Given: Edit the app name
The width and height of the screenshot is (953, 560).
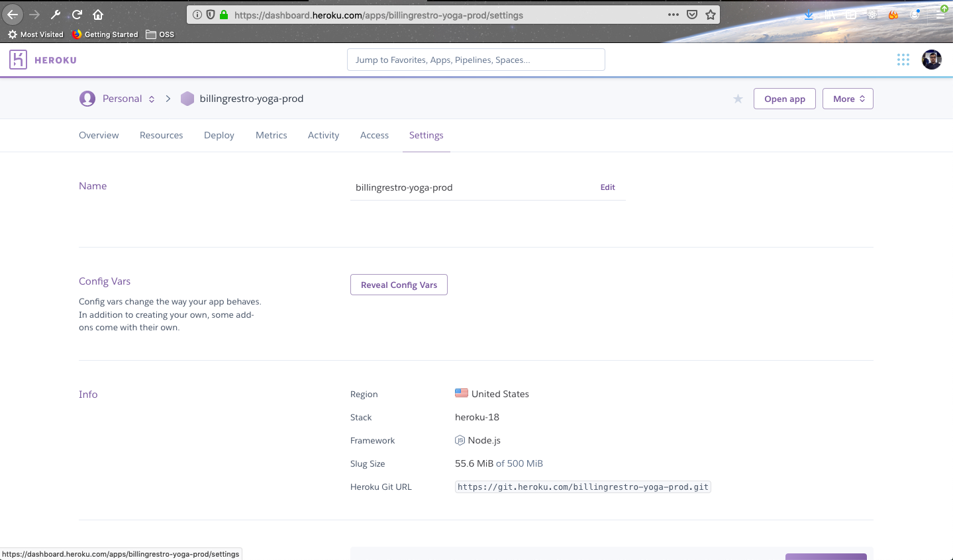Looking at the screenshot, I should click(x=608, y=187).
